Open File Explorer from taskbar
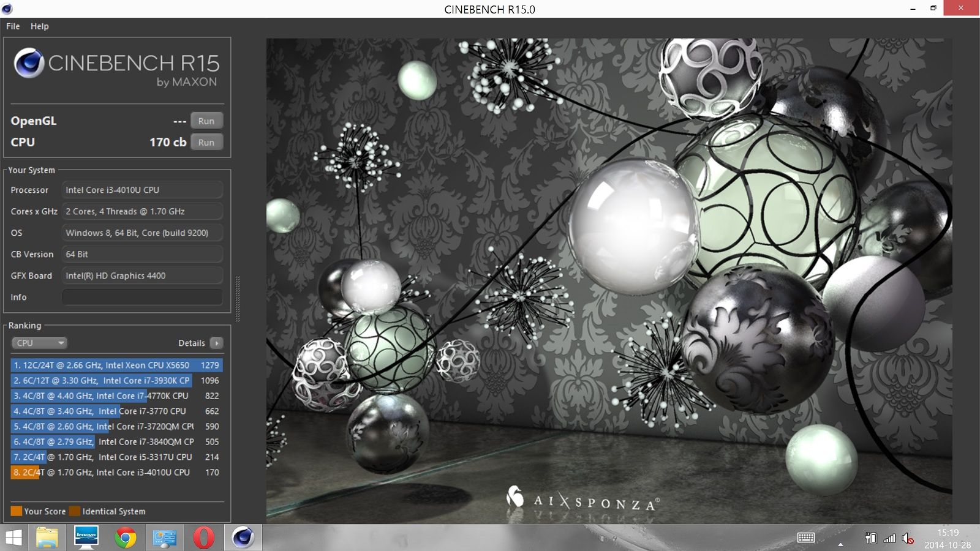Image resolution: width=980 pixels, height=551 pixels. 47,538
